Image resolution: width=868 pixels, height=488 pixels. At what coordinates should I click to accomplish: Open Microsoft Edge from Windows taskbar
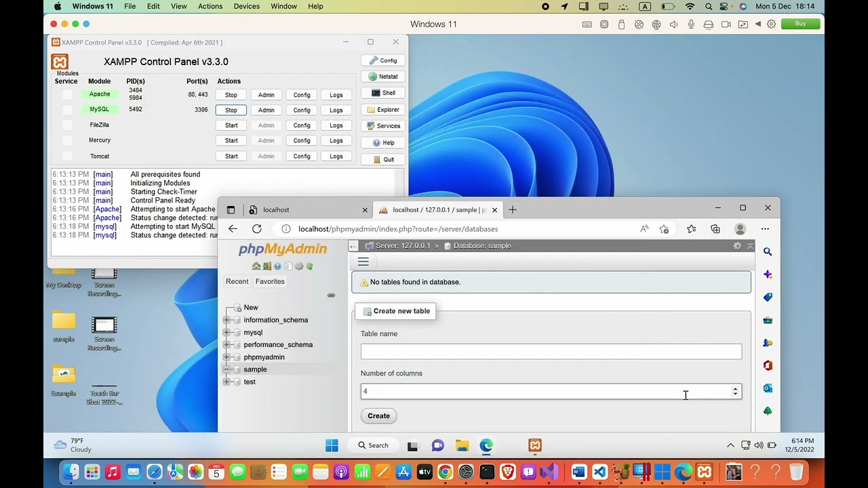click(486, 445)
